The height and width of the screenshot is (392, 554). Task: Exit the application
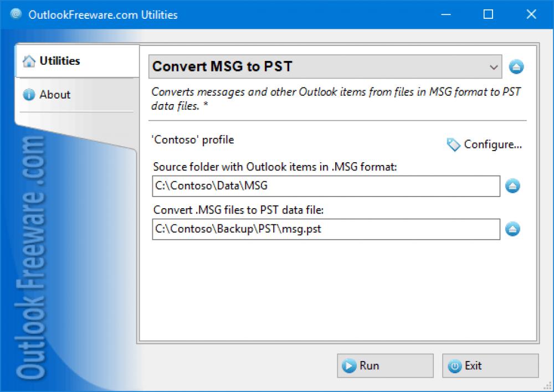(490, 365)
